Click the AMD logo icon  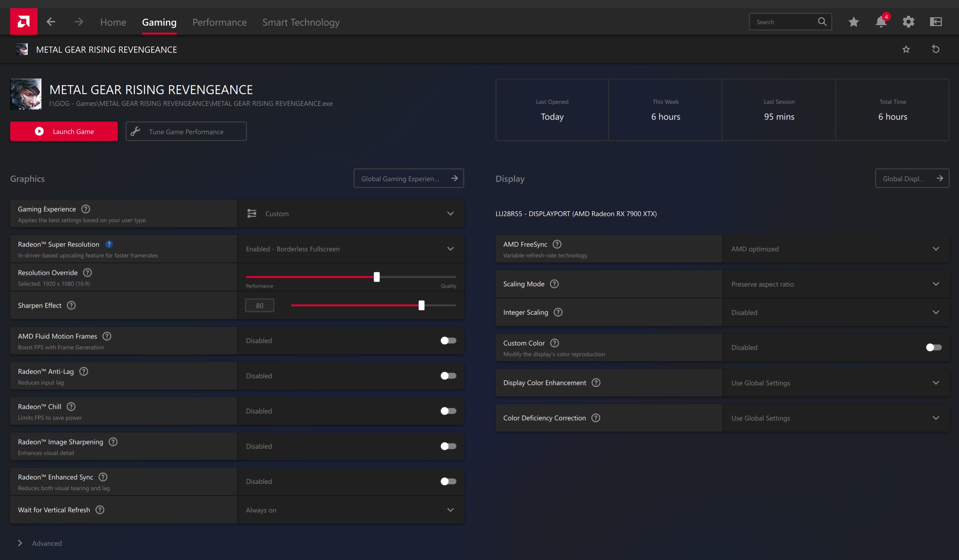pos(23,22)
